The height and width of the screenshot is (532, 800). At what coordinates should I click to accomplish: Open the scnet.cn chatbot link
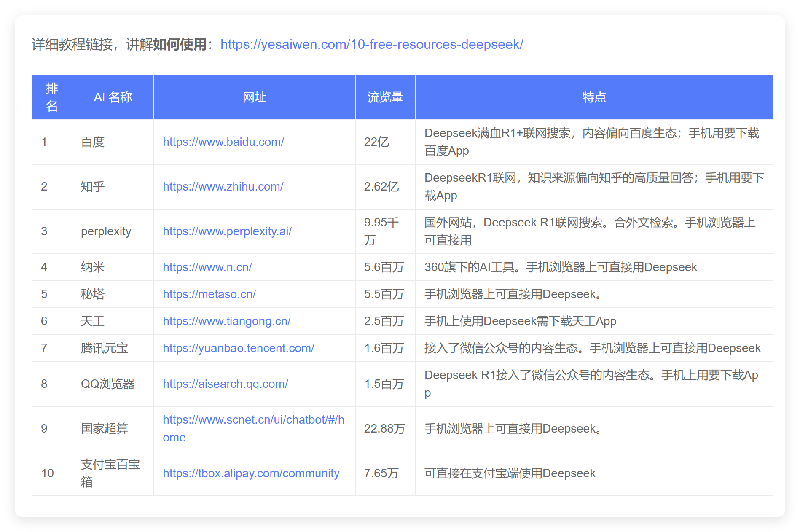(x=254, y=429)
